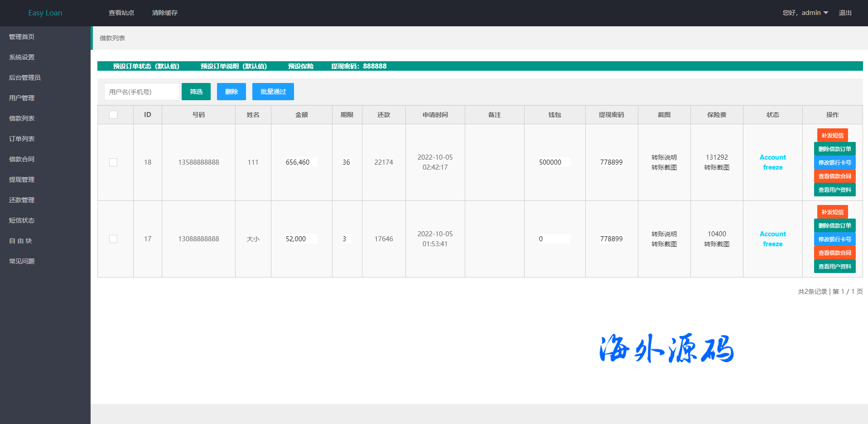Click the 批量通过 batch approve button

pyautogui.click(x=273, y=92)
